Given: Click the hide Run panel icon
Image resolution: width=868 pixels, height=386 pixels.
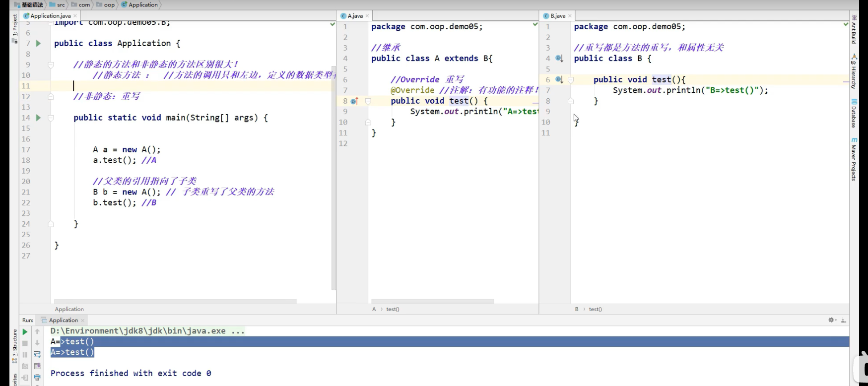Looking at the screenshot, I should 844,320.
